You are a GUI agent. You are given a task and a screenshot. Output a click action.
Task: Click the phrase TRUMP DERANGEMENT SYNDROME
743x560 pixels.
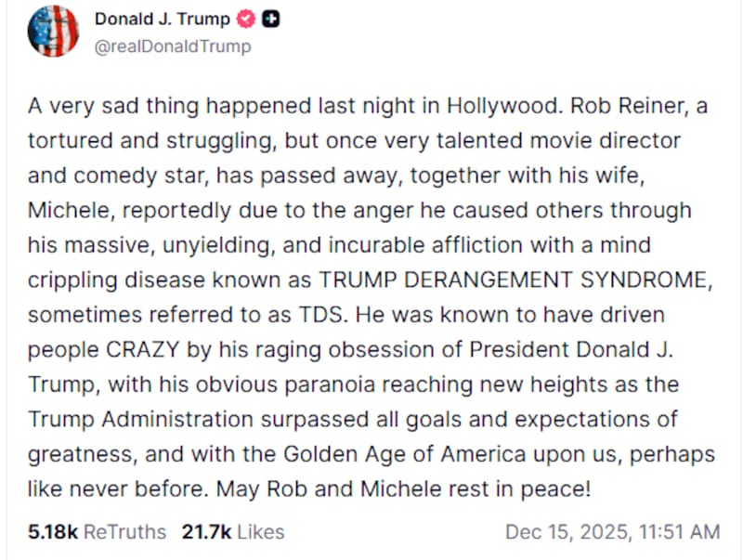515,280
